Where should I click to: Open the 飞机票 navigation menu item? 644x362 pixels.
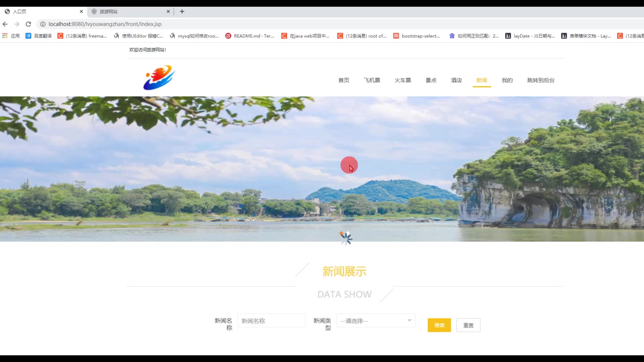(372, 80)
